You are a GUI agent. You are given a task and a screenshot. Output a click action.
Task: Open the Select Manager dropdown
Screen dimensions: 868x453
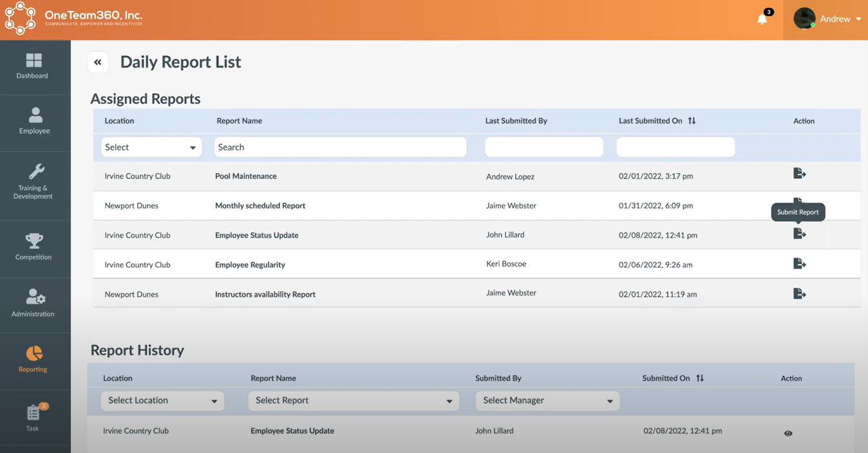coord(547,400)
